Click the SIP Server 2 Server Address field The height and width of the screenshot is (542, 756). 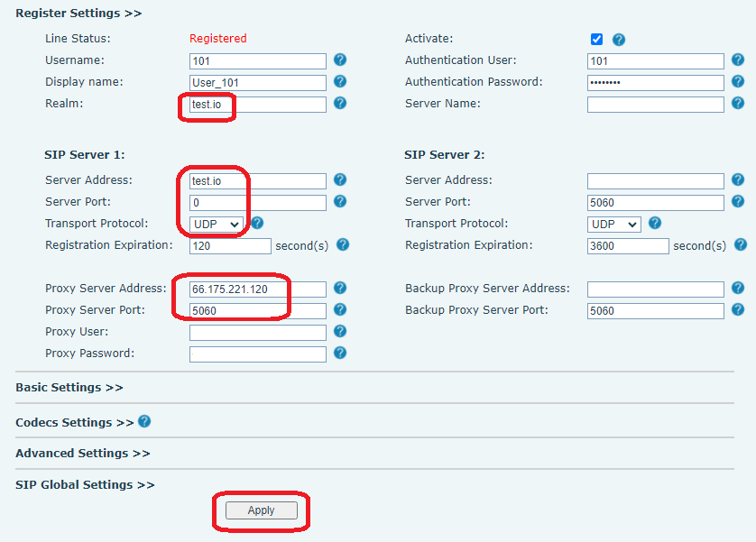point(655,180)
